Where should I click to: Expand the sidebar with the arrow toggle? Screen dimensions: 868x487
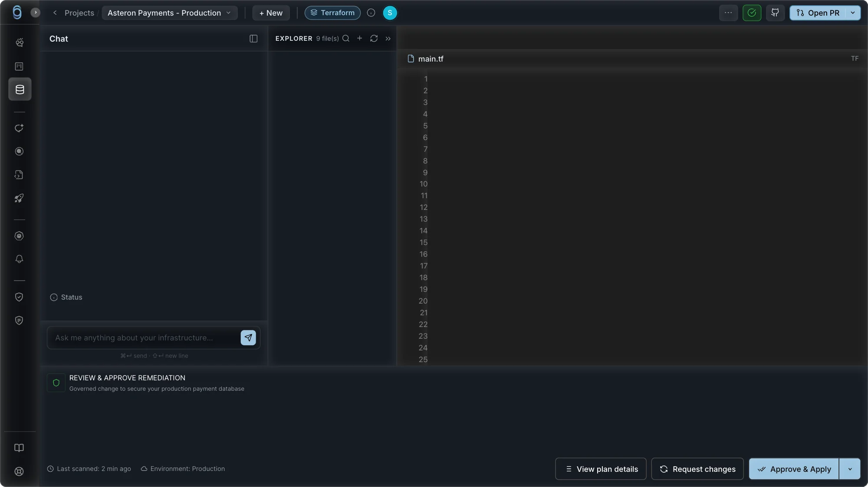coord(36,13)
